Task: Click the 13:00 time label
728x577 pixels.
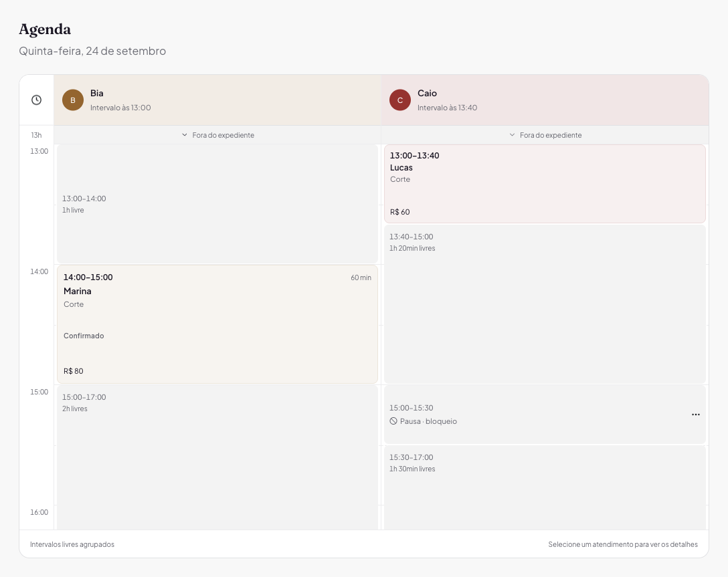Action: tap(39, 151)
